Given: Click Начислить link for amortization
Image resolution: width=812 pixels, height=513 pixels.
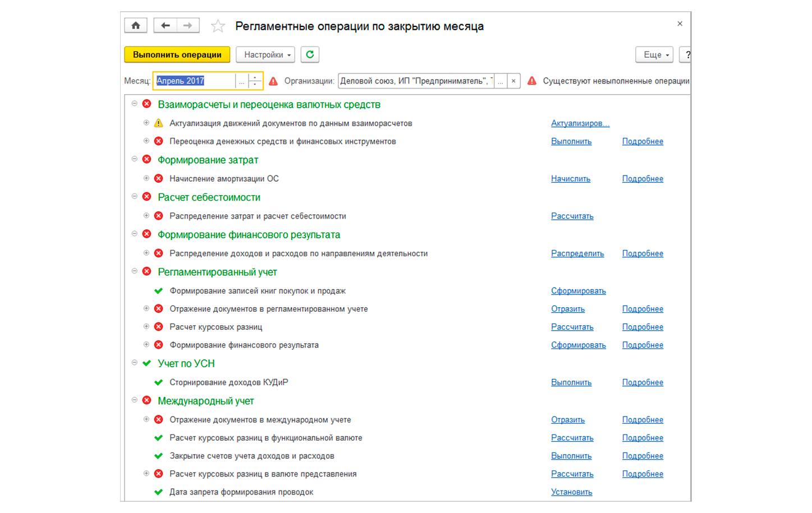Looking at the screenshot, I should coord(570,178).
